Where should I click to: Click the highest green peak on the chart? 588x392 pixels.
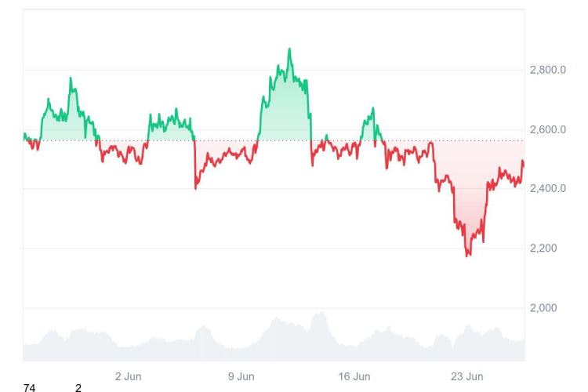[x=289, y=49]
